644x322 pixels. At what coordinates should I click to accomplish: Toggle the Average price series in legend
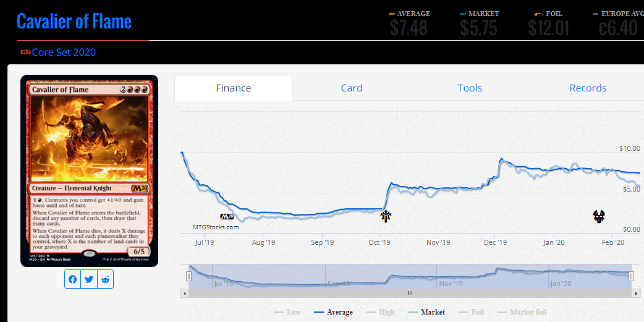click(333, 312)
